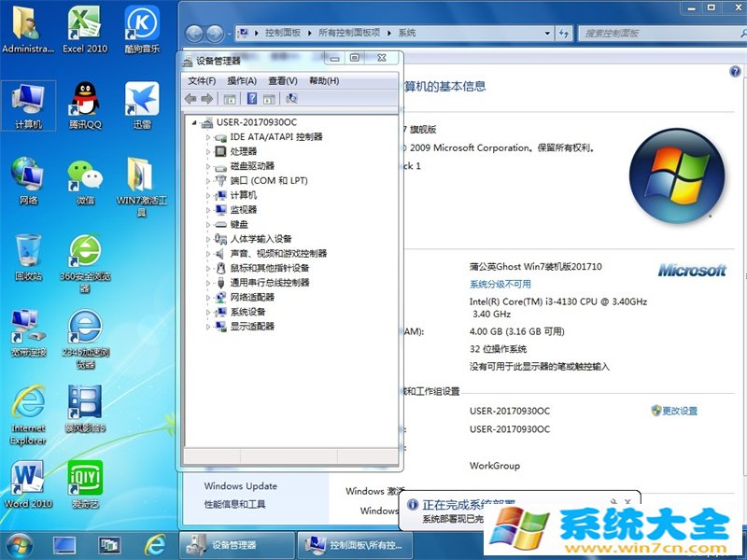Screen dimensions: 747x560
Task: Collapse the USER-20170930OC root node
Action: tap(194, 121)
